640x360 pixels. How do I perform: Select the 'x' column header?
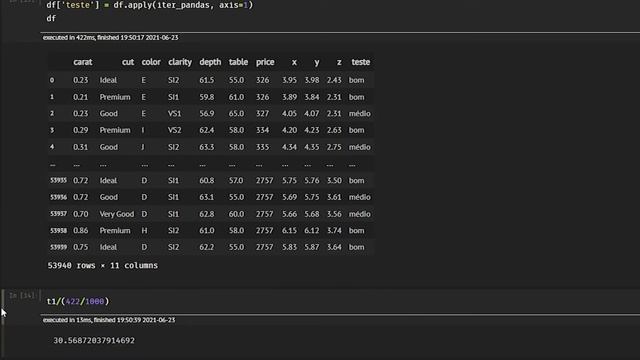(x=294, y=62)
